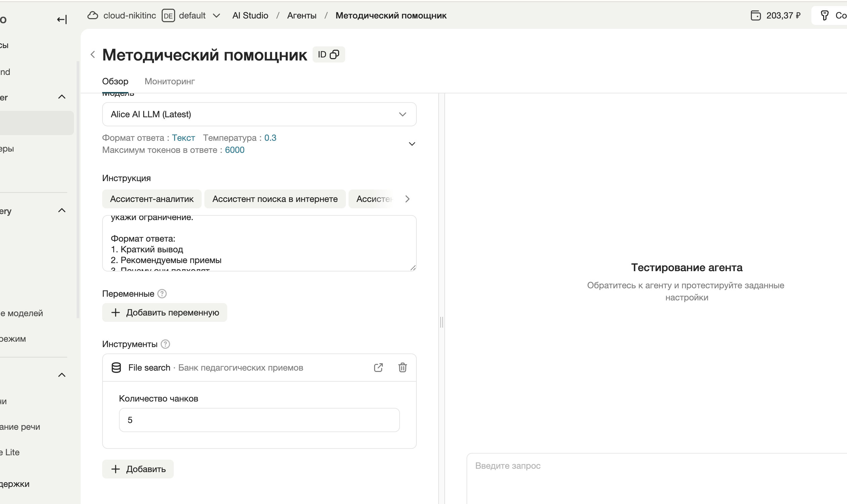Open the sidebar item ending in 'ежим'
The height and width of the screenshot is (504, 847).
13,339
